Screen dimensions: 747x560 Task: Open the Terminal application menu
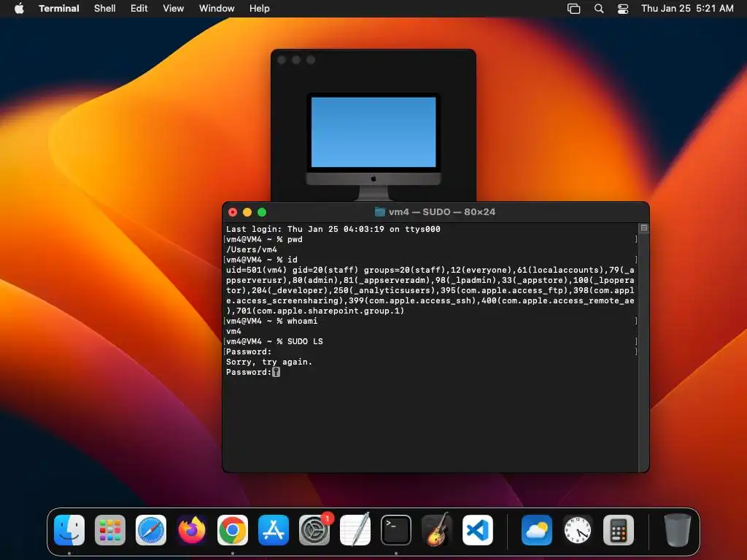tap(58, 8)
